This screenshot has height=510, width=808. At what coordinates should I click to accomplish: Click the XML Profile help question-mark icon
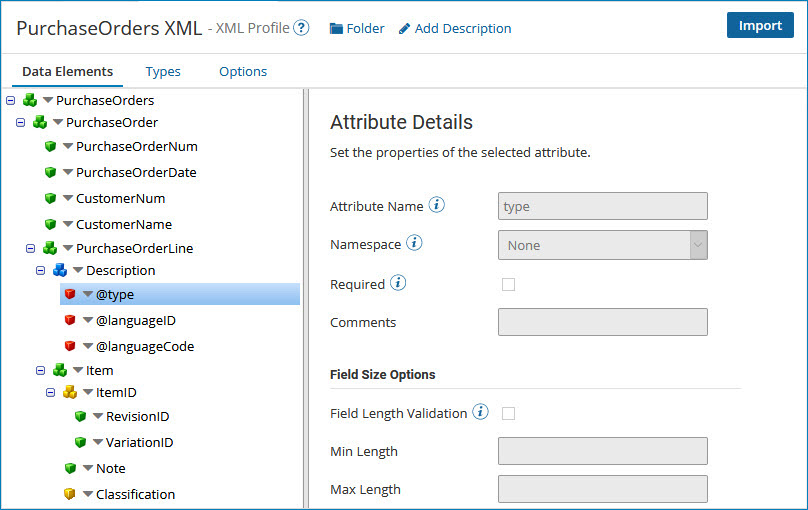click(301, 27)
